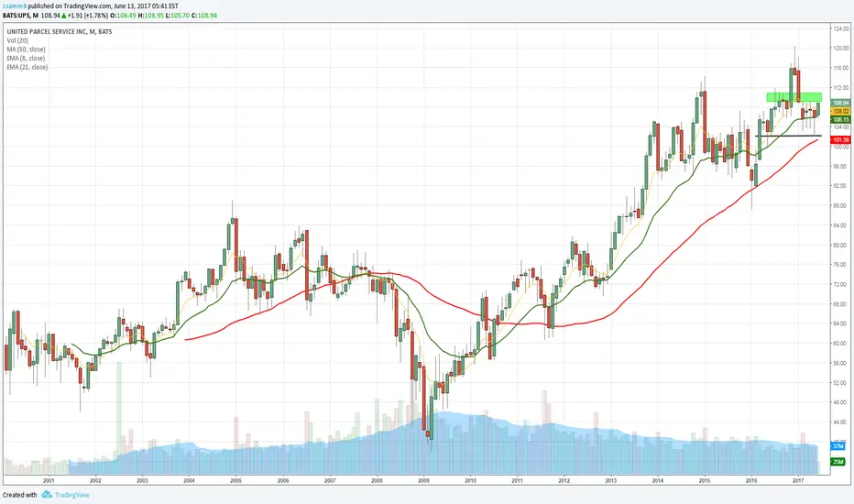Click the 'Vol (20)' indicator legend
Screen dimensions: 854x504
point(17,40)
